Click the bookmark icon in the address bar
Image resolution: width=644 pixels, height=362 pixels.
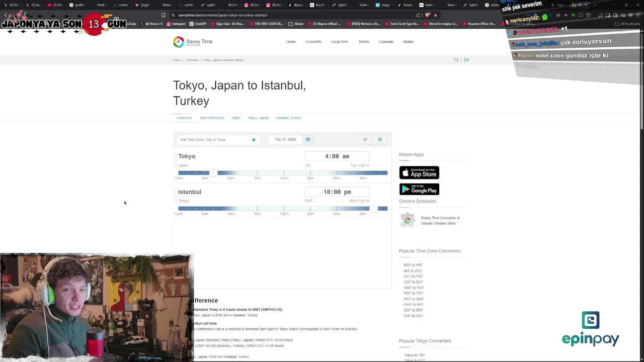coord(164,15)
